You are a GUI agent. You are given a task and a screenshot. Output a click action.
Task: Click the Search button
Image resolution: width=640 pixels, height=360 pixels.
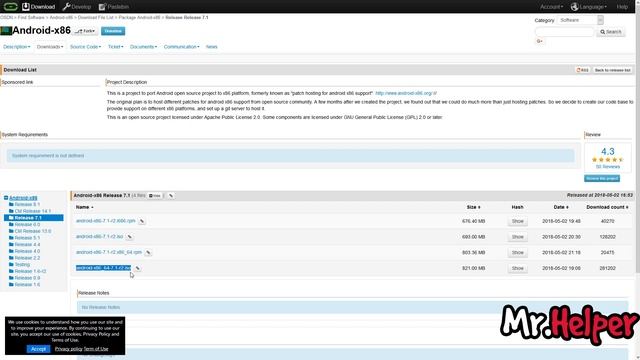[x=611, y=32]
